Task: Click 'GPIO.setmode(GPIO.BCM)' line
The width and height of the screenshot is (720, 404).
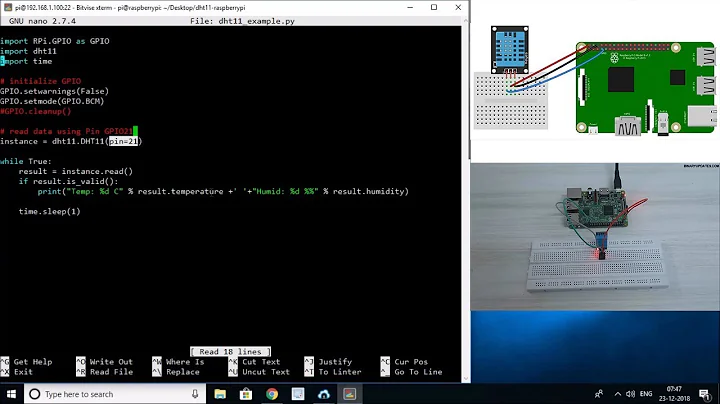Action: (52, 101)
